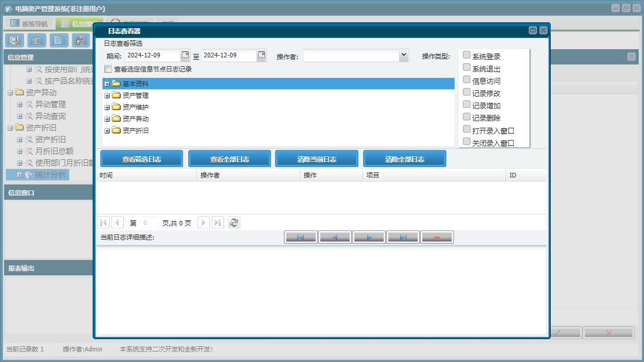Screen dimensions: 644x362
Task: Check the 记录删除 operation type
Action: 466,117
